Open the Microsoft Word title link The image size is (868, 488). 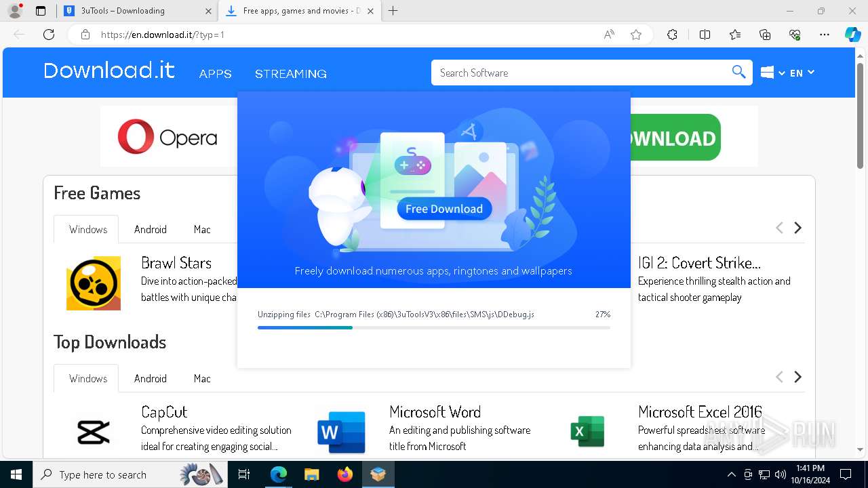point(435,412)
